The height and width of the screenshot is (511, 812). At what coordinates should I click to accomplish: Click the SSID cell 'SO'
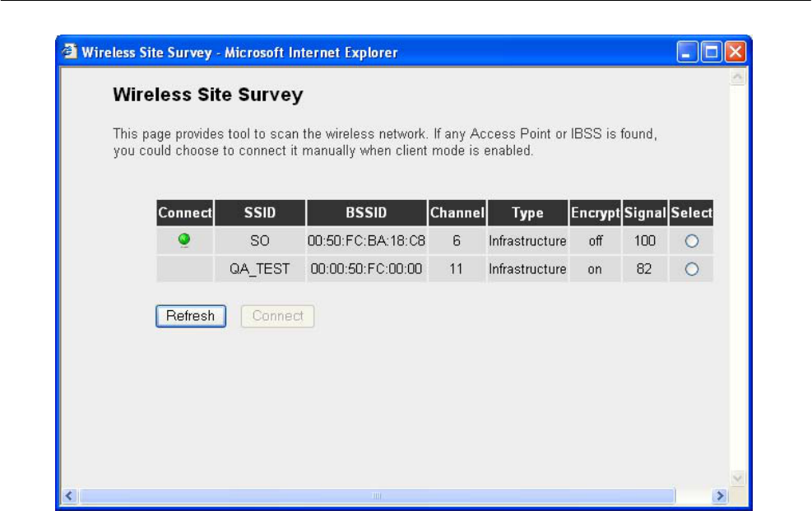coord(260,241)
